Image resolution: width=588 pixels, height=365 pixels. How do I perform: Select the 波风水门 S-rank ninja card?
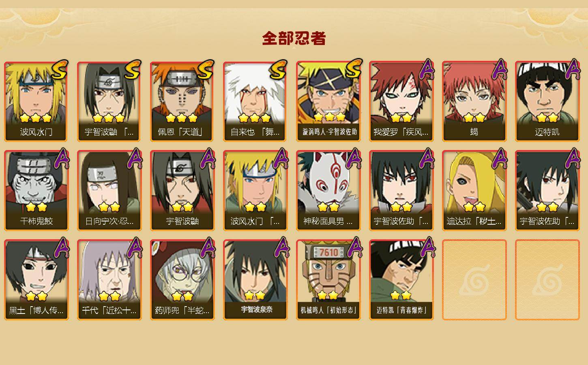pos(36,101)
